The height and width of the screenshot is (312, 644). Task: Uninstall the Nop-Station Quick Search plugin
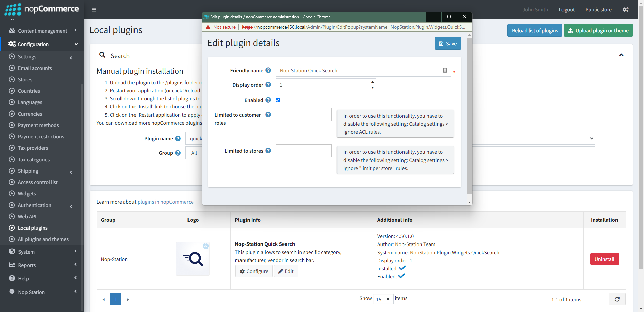(x=604, y=259)
